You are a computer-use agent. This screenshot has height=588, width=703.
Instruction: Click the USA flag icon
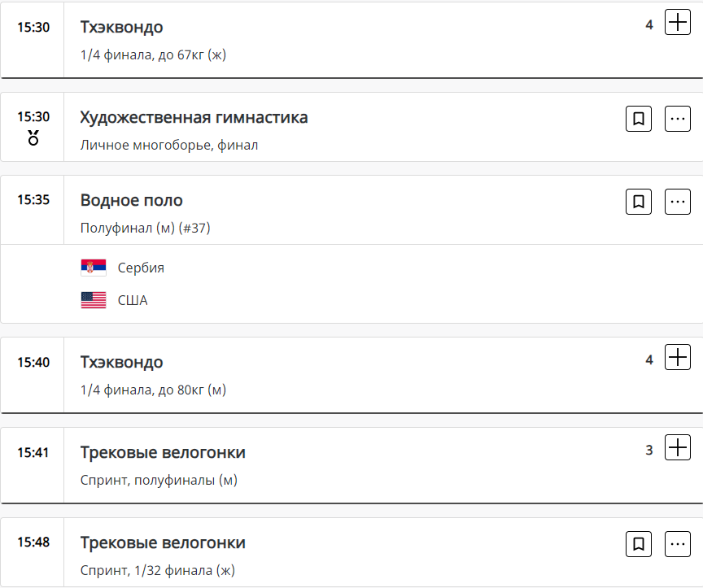click(x=94, y=300)
